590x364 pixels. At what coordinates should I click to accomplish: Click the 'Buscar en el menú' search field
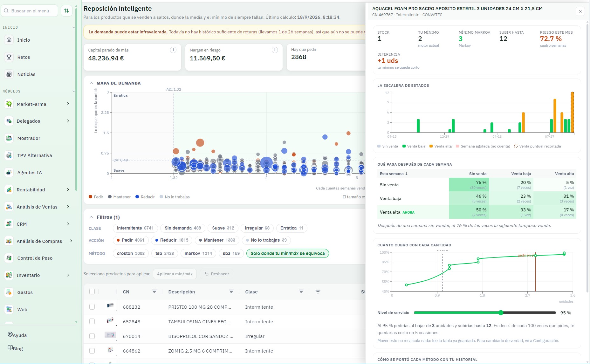coord(30,11)
